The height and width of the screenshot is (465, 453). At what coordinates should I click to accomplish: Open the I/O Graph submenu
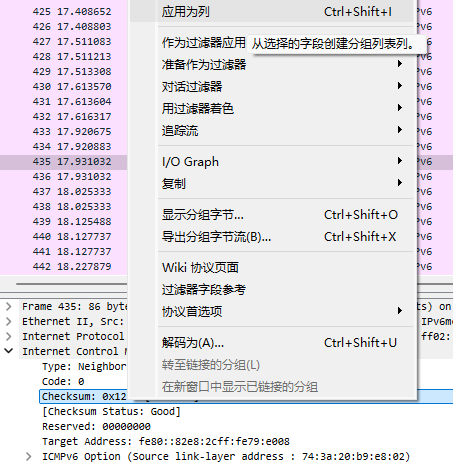coord(271,162)
